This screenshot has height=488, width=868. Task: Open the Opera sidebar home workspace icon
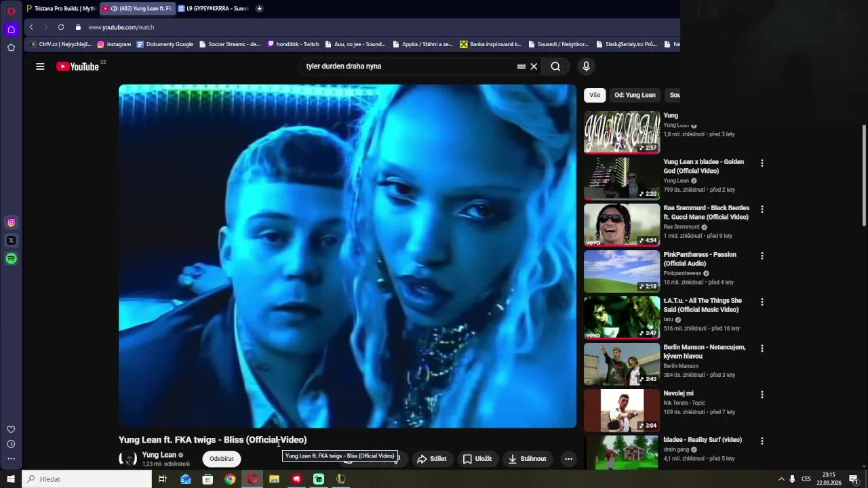click(x=11, y=29)
